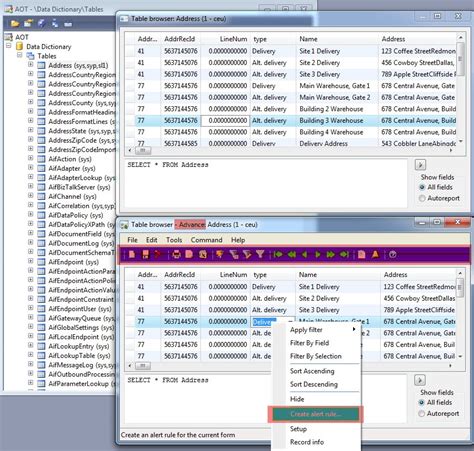Viewport: 474px width, 451px height.
Task: Select Autoreport radio in Advance Table browser
Action: click(x=422, y=414)
